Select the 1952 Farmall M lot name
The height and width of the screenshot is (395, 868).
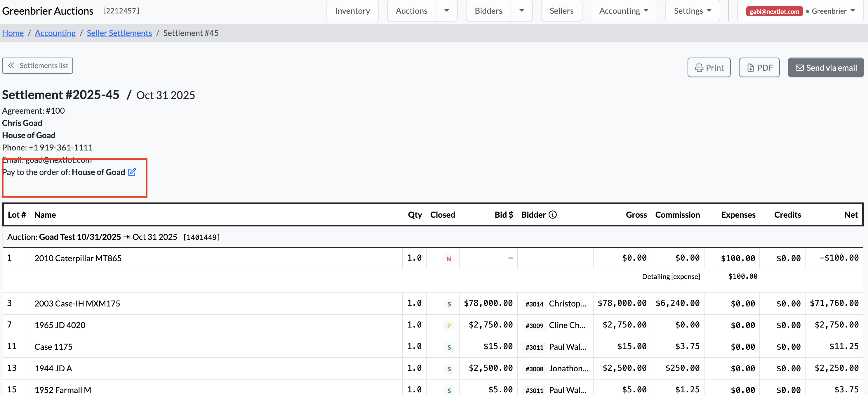tap(63, 390)
